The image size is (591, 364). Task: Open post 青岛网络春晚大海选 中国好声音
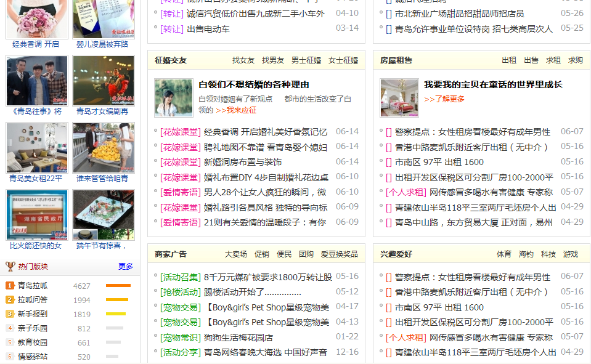point(266,353)
